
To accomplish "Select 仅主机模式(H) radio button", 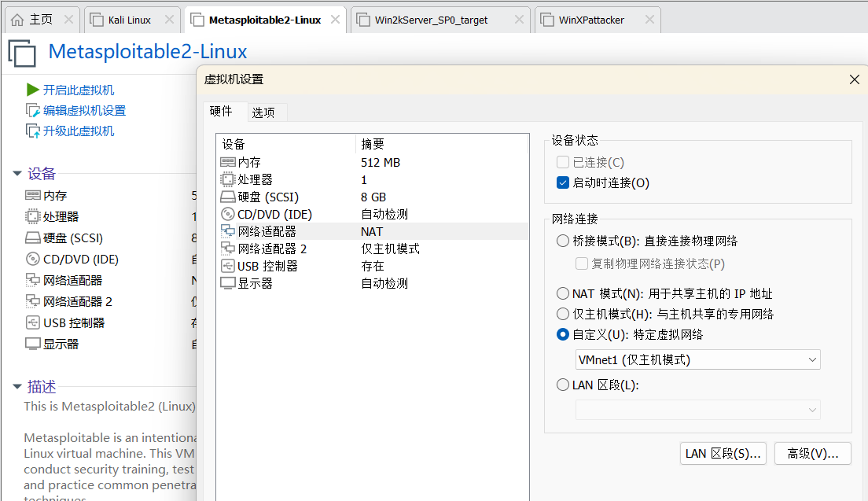I will pyautogui.click(x=562, y=314).
